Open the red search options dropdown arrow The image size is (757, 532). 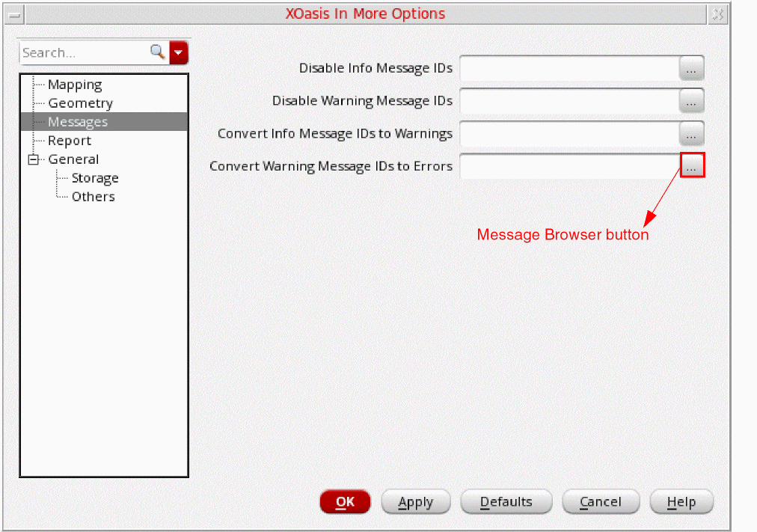click(x=179, y=52)
